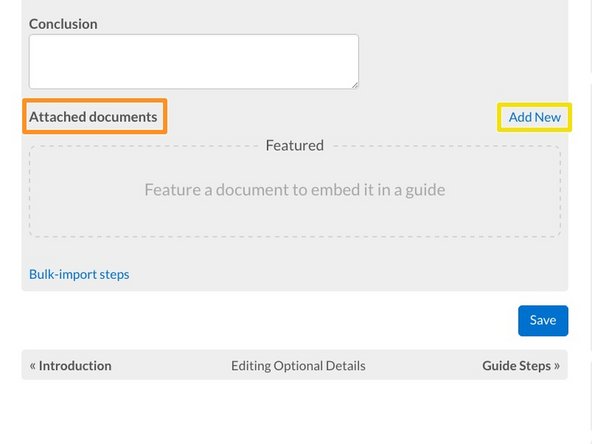Click the Conclusion textarea resize handle
The width and height of the screenshot is (592, 444).
355,85
